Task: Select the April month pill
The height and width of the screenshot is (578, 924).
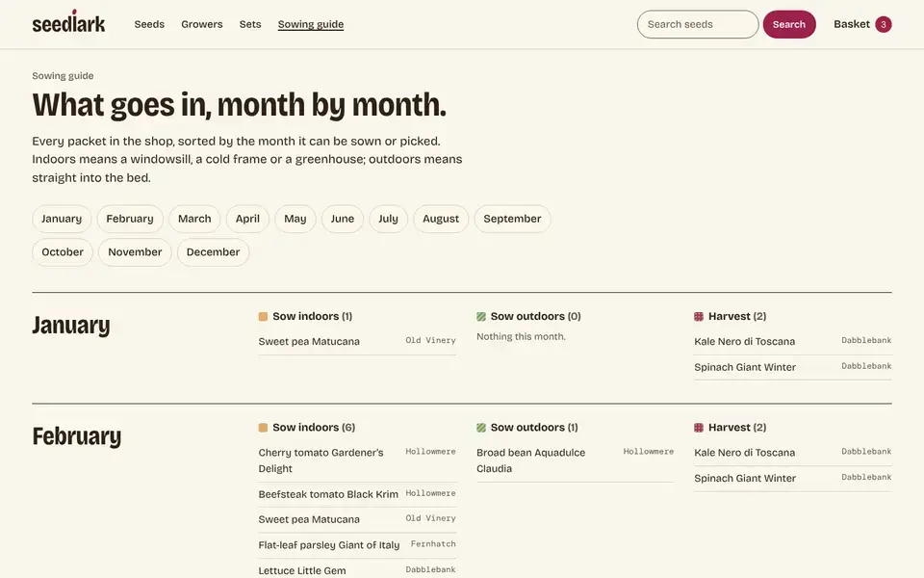Action: tap(247, 219)
